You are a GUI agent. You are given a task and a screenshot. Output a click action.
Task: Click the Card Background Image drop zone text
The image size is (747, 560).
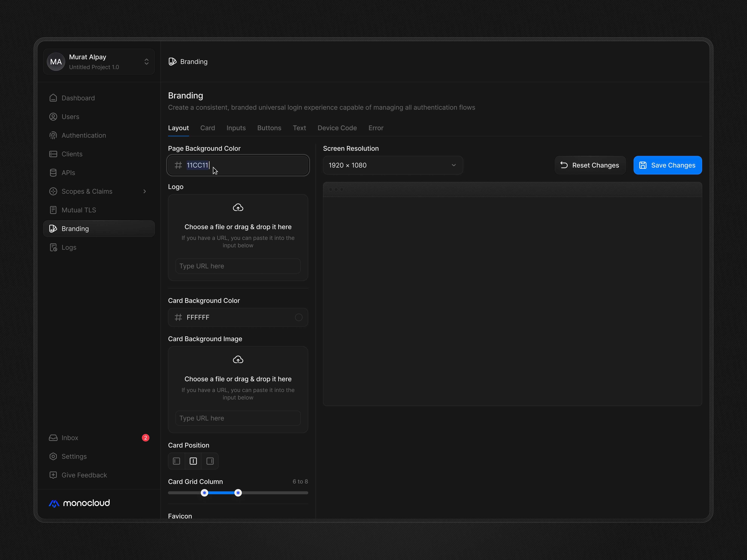coord(238,379)
